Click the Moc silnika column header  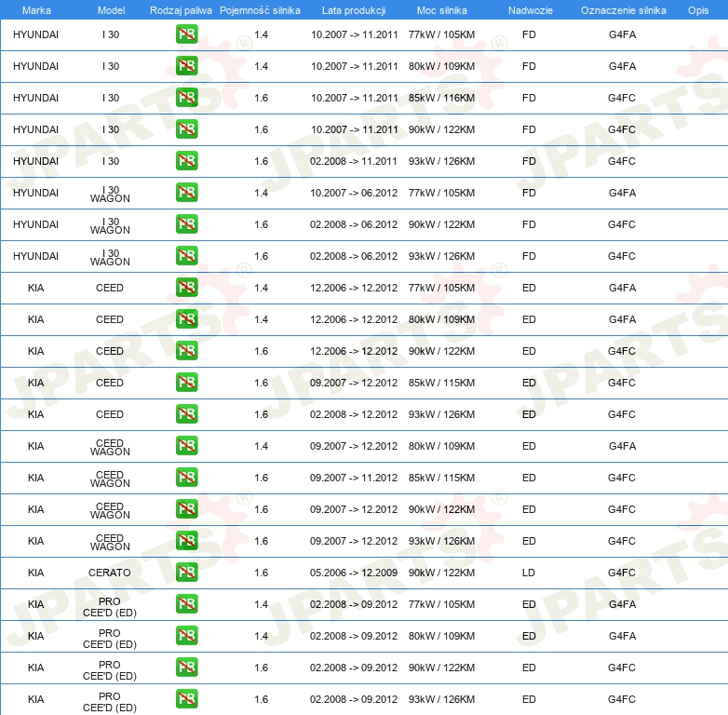click(x=441, y=9)
